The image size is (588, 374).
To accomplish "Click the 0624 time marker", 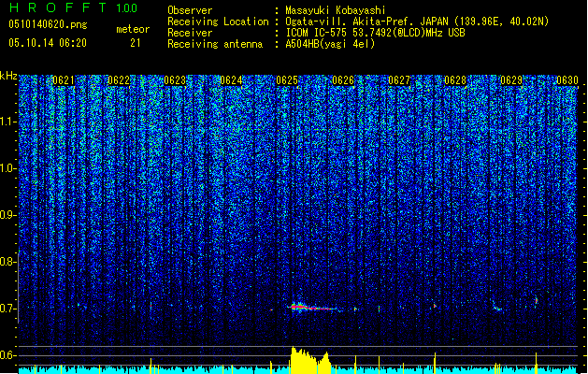I will coord(231,80).
